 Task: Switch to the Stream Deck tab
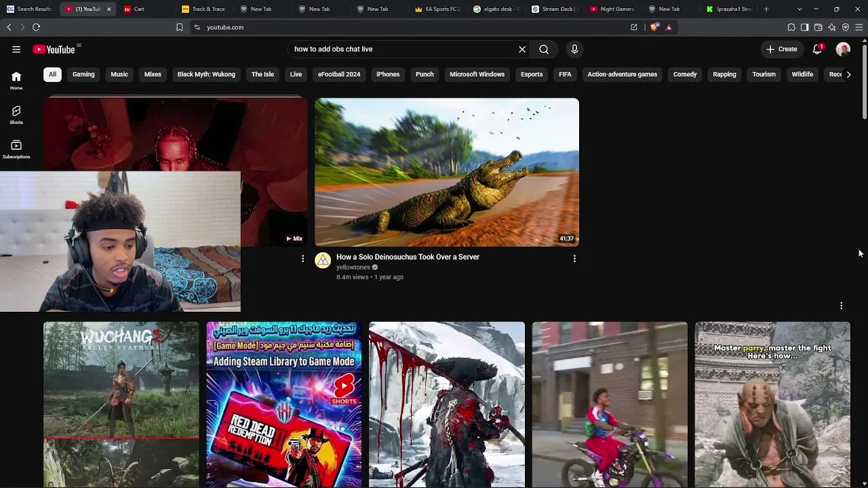(x=554, y=9)
